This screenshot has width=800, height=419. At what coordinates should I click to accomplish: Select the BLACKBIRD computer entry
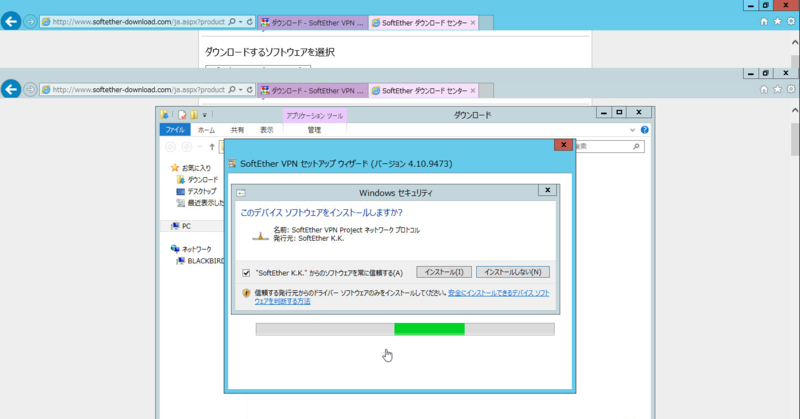point(200,261)
